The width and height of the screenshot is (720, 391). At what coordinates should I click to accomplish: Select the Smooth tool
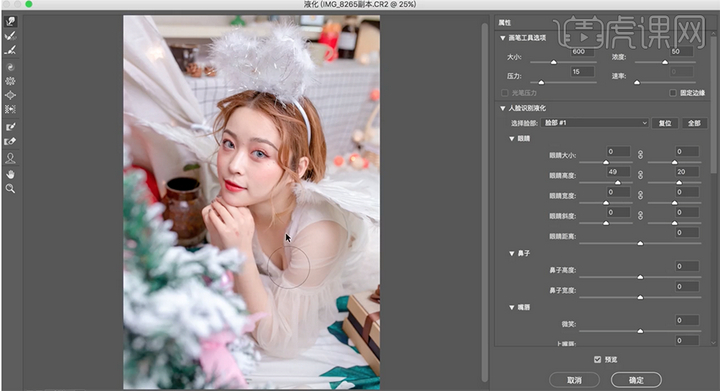click(11, 50)
